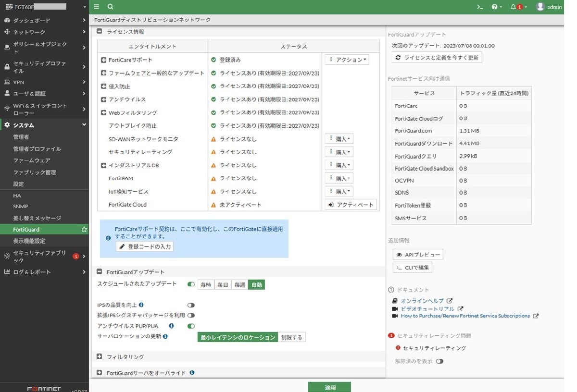Click the green check icon in the FortiCareサポート row
This screenshot has width=577, height=392.
pyautogui.click(x=213, y=60)
